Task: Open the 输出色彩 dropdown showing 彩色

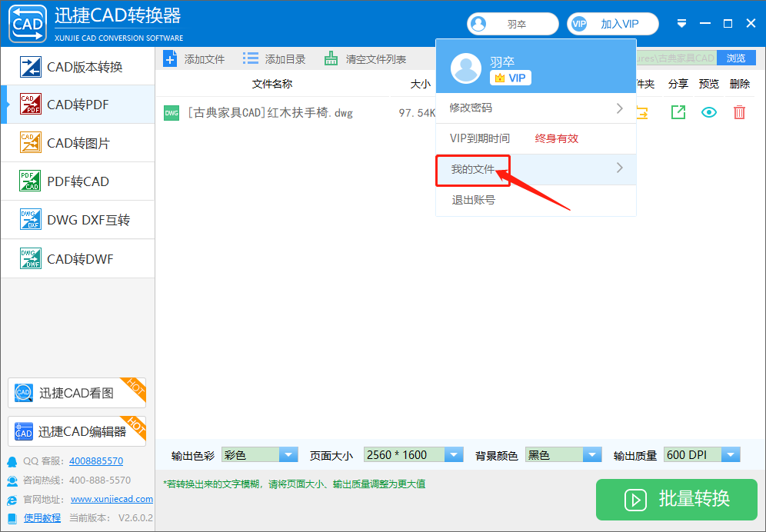Action: tap(260, 455)
